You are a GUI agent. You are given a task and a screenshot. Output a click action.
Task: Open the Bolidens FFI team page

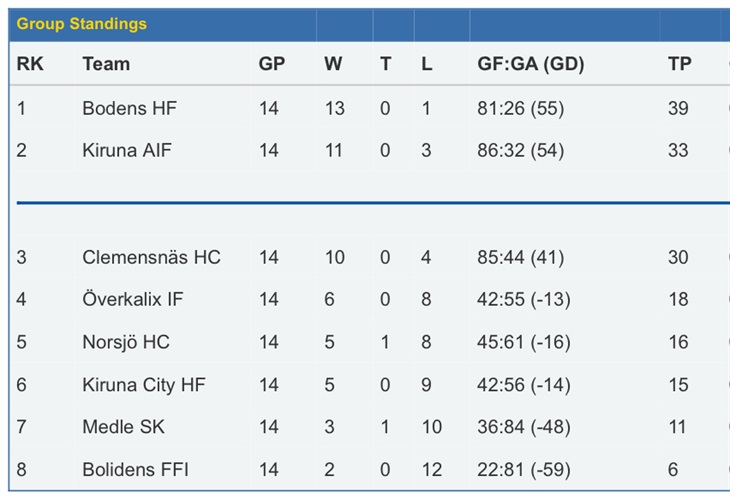[x=135, y=470]
